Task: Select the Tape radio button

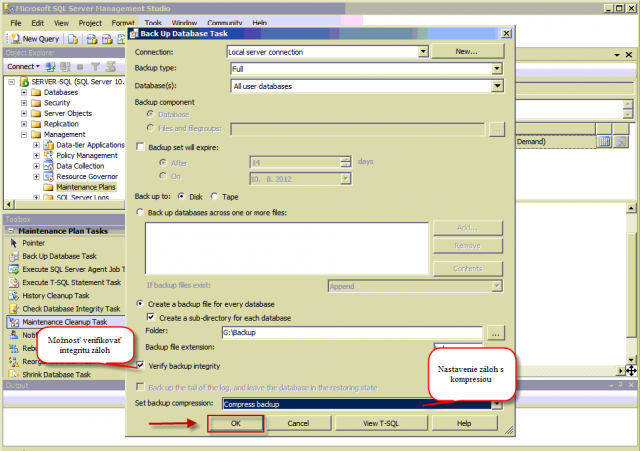Action: (x=214, y=196)
